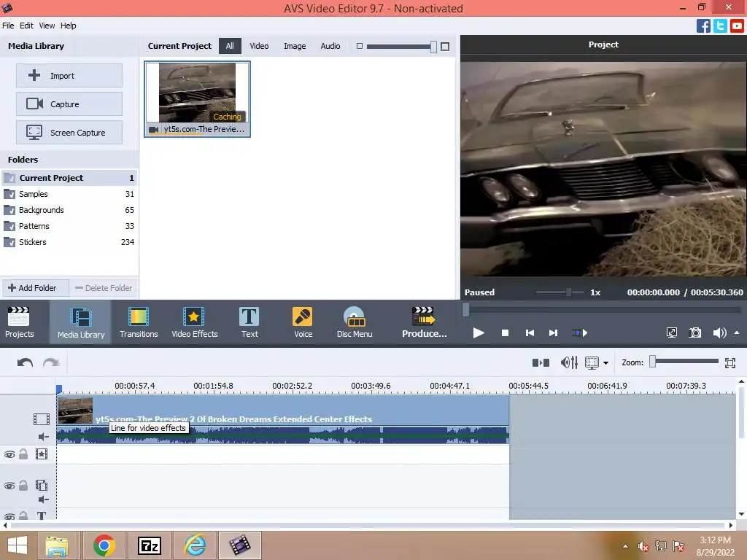
Task: Jump to the previous frame
Action: pyautogui.click(x=530, y=332)
